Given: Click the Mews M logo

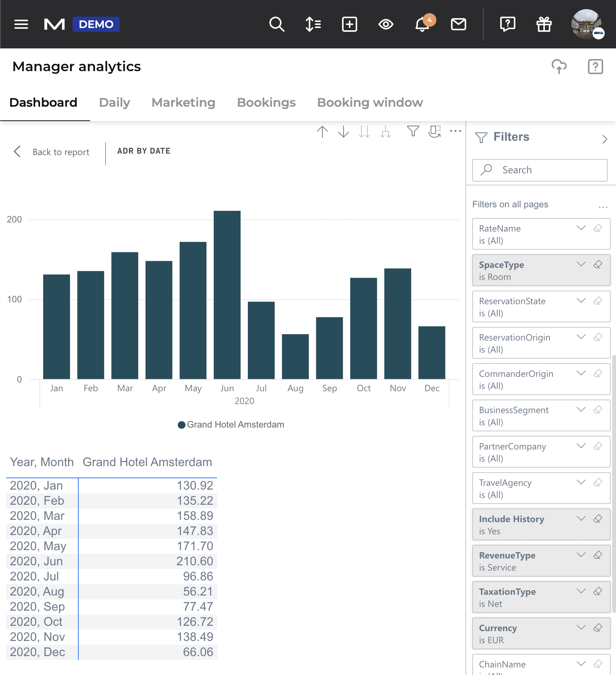Looking at the screenshot, I should [54, 24].
